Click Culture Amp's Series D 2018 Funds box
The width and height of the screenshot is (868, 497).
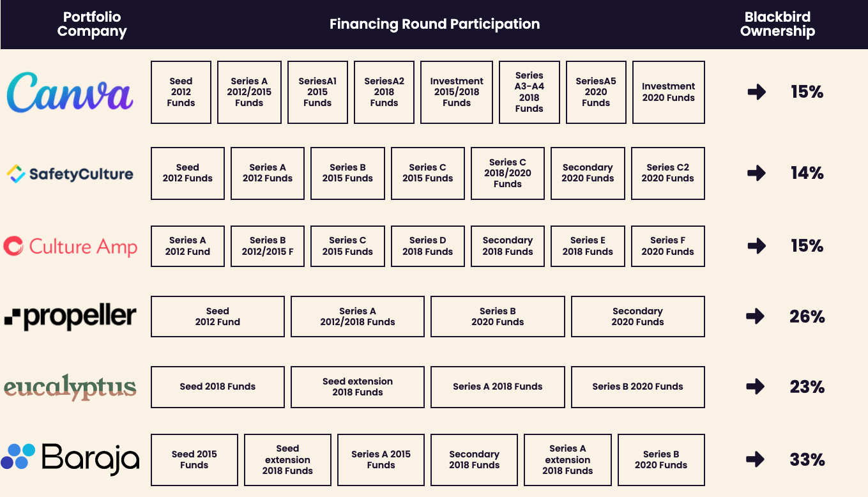(x=427, y=246)
